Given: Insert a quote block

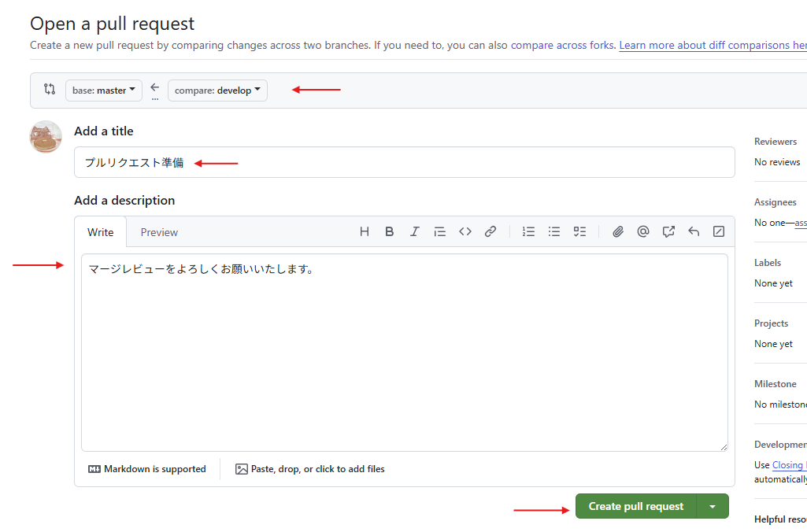Looking at the screenshot, I should click(x=440, y=231).
